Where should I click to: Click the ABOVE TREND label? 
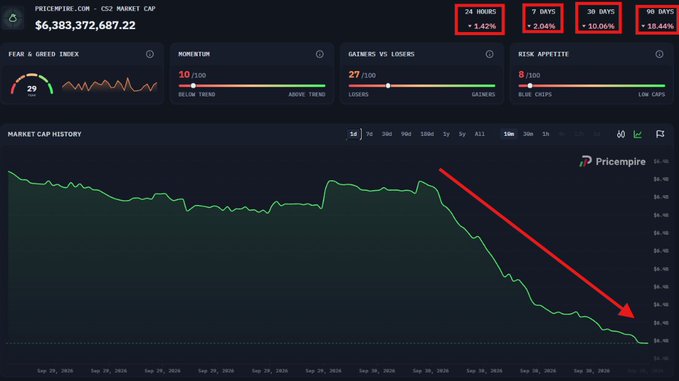307,94
